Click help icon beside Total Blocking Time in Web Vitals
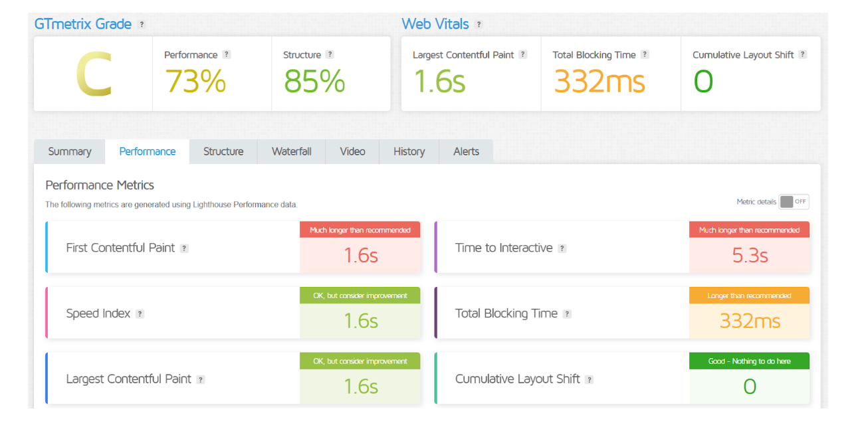The width and height of the screenshot is (868, 441). tap(645, 54)
